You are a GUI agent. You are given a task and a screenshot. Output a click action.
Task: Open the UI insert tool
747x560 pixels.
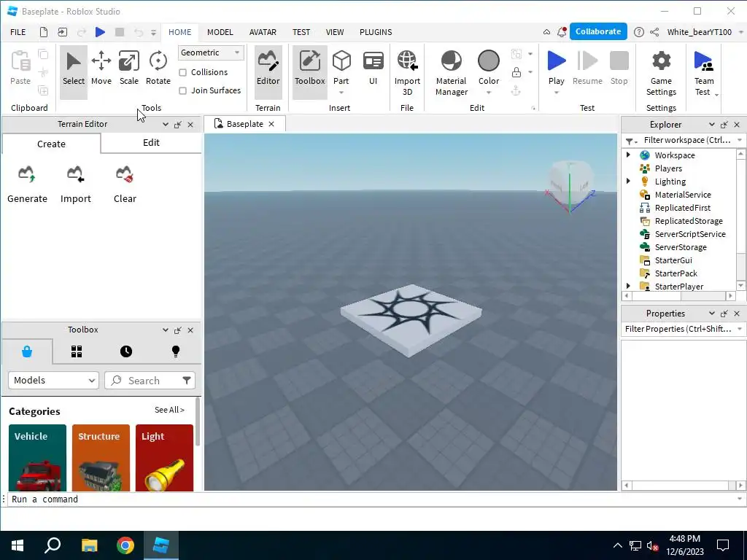tap(373, 69)
